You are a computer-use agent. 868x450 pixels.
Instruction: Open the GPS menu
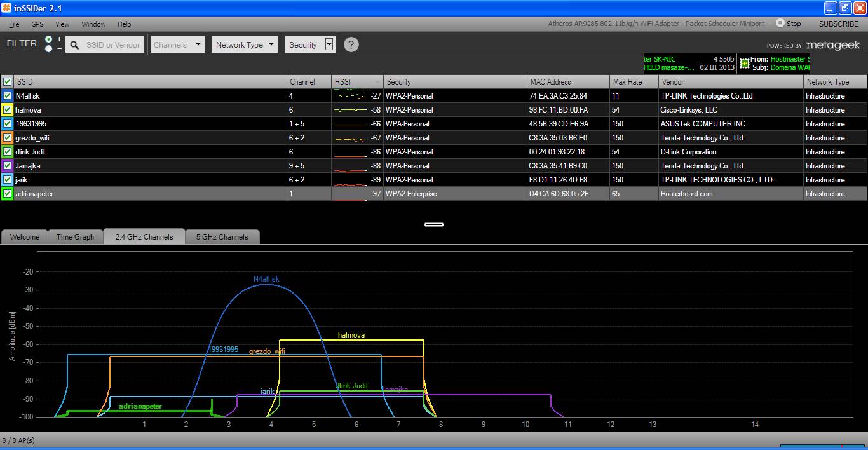click(x=37, y=24)
